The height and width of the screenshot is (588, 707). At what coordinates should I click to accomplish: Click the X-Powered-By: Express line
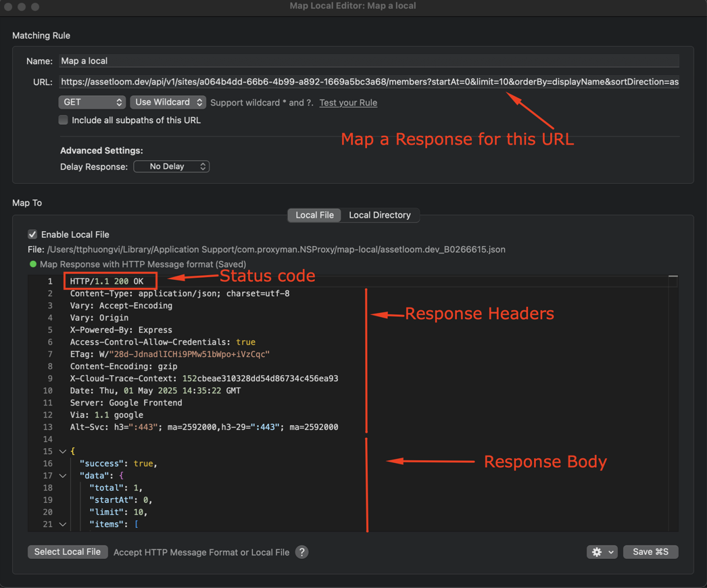tap(121, 330)
